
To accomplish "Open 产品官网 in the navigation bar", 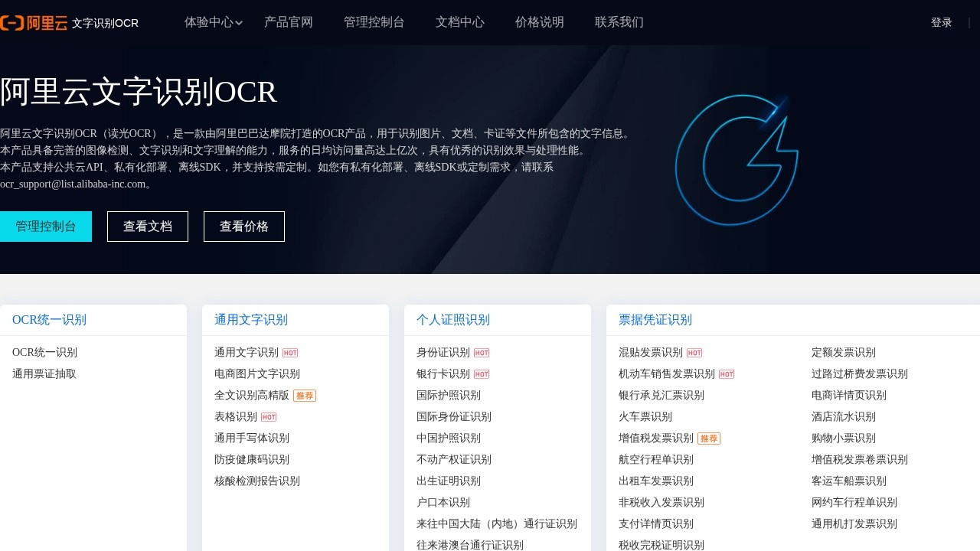I will coord(289,22).
